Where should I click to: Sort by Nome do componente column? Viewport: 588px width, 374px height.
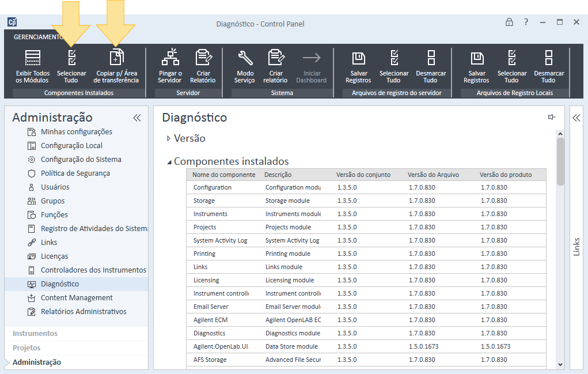tap(224, 175)
